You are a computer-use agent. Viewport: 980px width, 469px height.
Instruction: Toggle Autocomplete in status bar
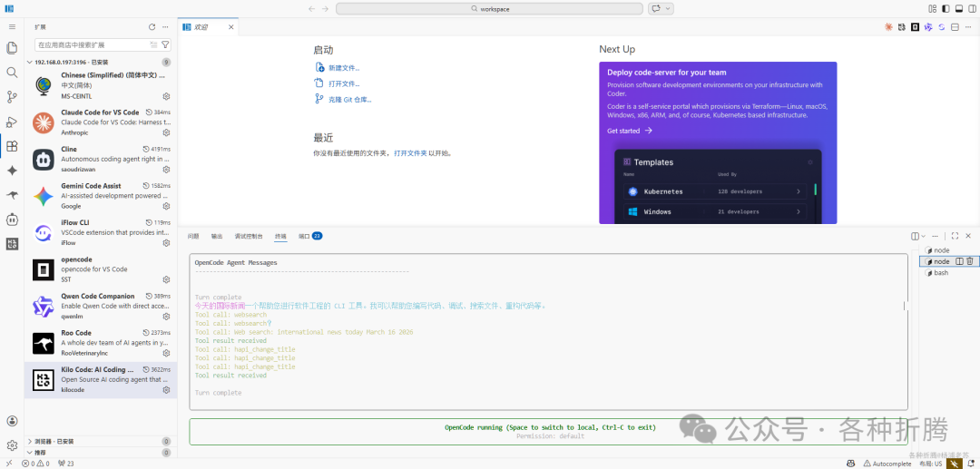click(x=887, y=464)
